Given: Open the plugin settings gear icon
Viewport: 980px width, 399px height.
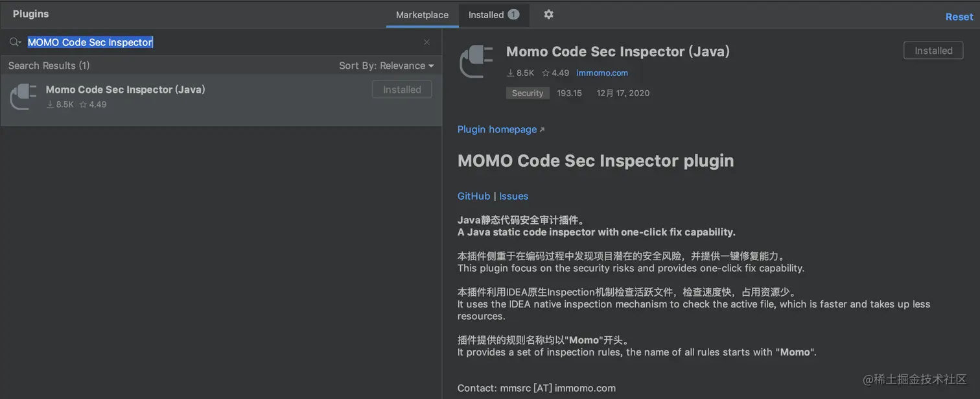Looking at the screenshot, I should click(x=548, y=14).
